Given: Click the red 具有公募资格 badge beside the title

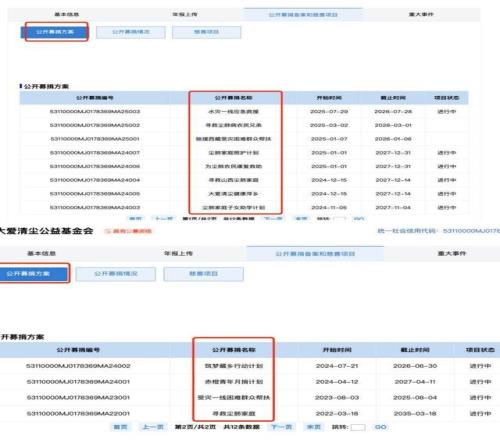Looking at the screenshot, I should (x=129, y=231).
